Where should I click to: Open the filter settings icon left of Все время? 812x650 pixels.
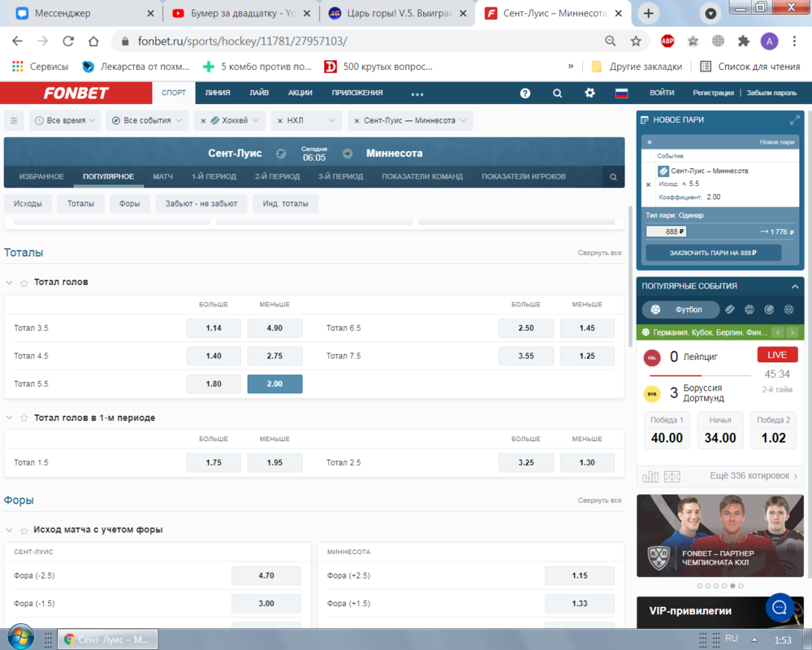click(14, 120)
